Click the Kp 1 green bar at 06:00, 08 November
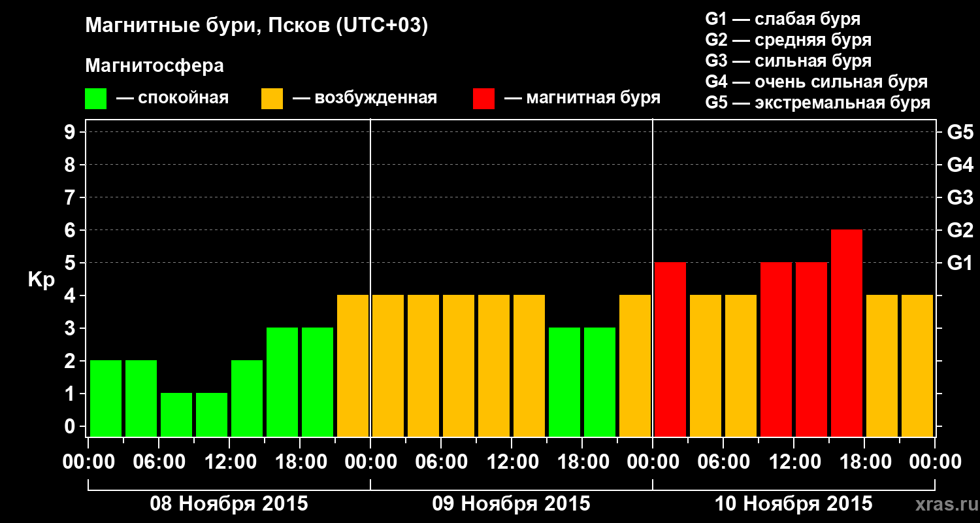980x523 pixels. click(176, 414)
